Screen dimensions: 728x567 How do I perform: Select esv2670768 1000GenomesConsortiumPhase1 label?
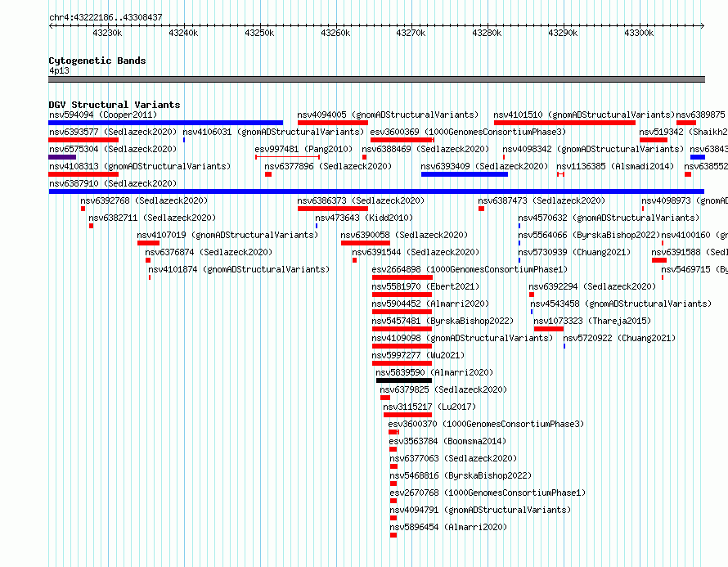tap(488, 493)
